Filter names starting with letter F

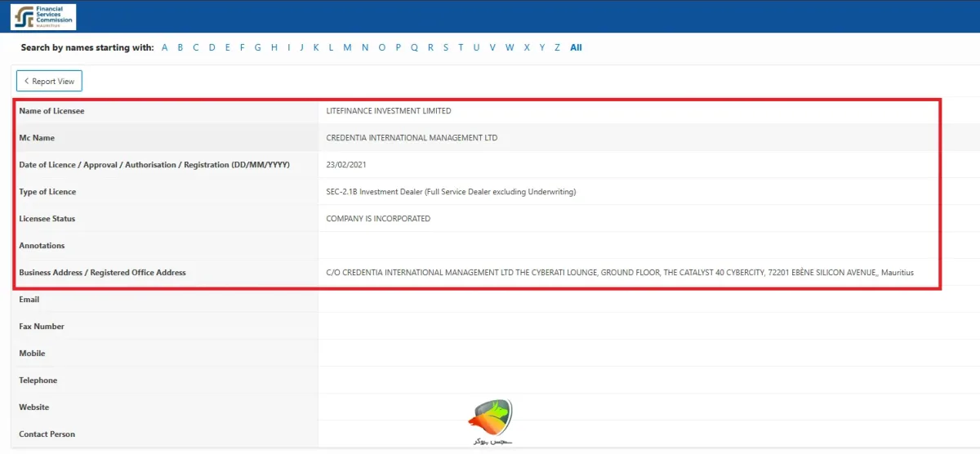coord(243,47)
